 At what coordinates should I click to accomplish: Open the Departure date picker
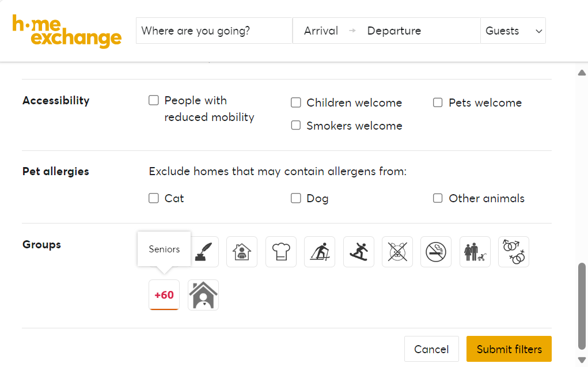394,31
